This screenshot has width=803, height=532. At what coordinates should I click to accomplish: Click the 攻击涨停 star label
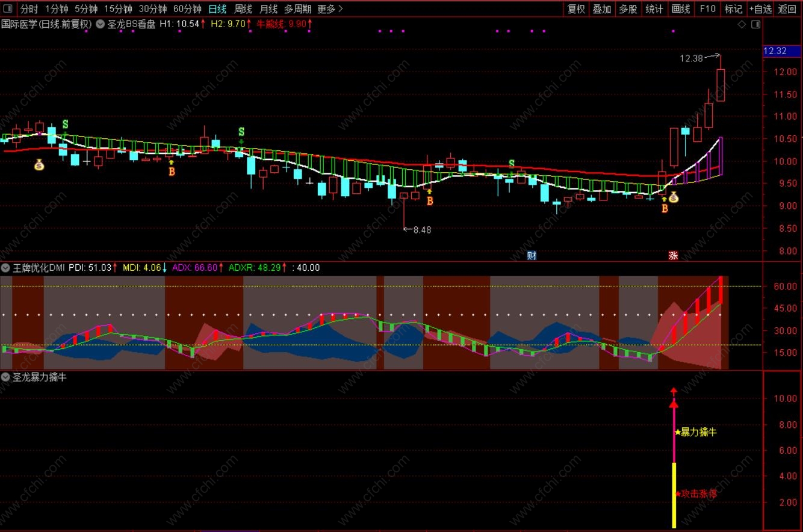(x=696, y=493)
